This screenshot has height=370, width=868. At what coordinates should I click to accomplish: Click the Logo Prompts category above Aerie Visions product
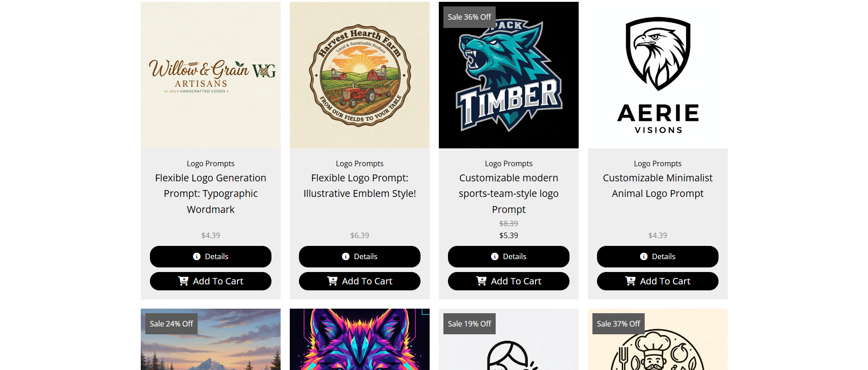pyautogui.click(x=658, y=163)
